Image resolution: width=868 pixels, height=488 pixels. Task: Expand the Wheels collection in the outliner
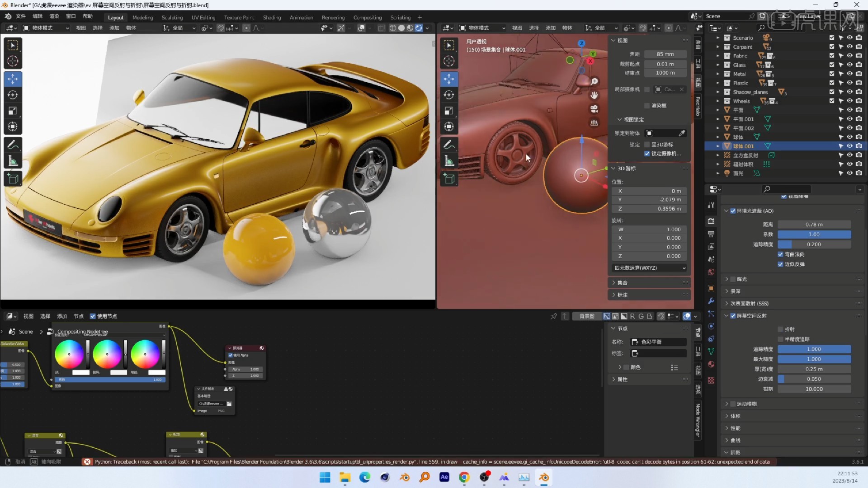[718, 101]
